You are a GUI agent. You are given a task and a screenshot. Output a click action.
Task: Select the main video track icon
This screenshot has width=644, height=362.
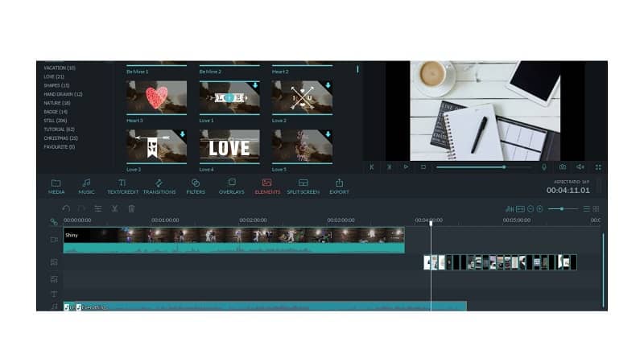(x=54, y=239)
